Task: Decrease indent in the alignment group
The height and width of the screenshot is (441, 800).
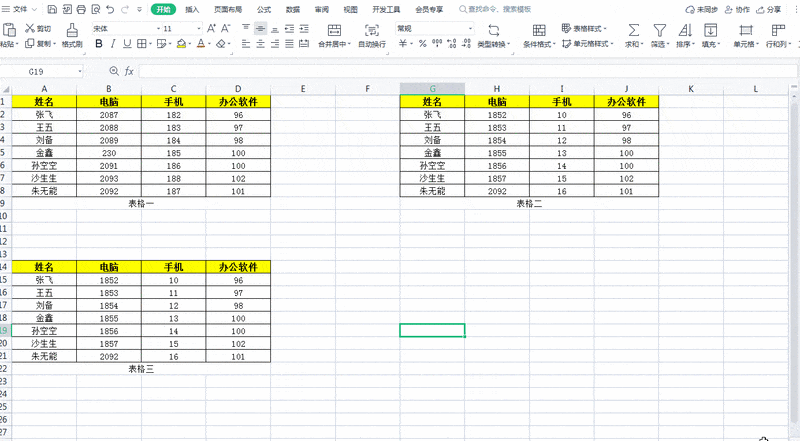Action: click(289, 29)
